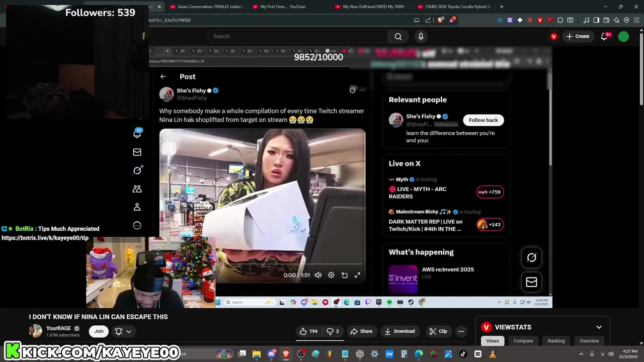This screenshot has height=362, width=644.
Task: Open tweet video settings gear
Action: point(331,275)
